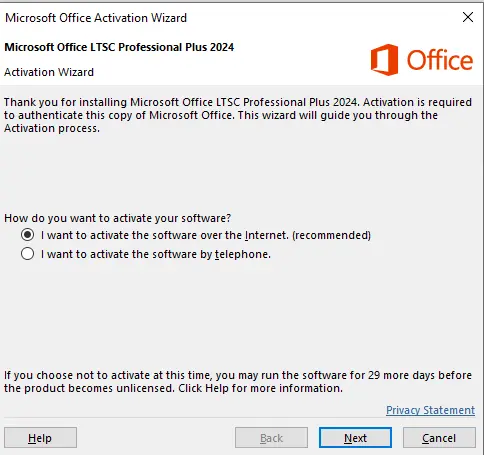484x455 pixels.
Task: Click the 'Office' wordmark text in the header
Action: click(440, 60)
